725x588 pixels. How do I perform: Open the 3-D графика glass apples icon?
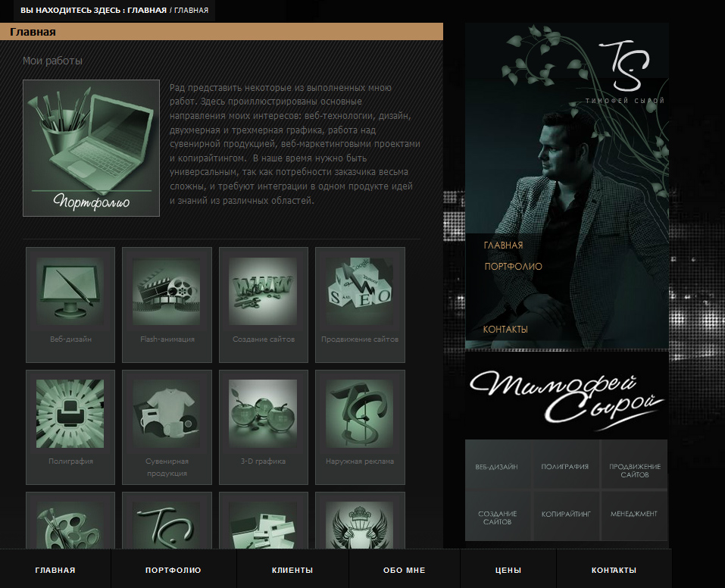click(263, 414)
